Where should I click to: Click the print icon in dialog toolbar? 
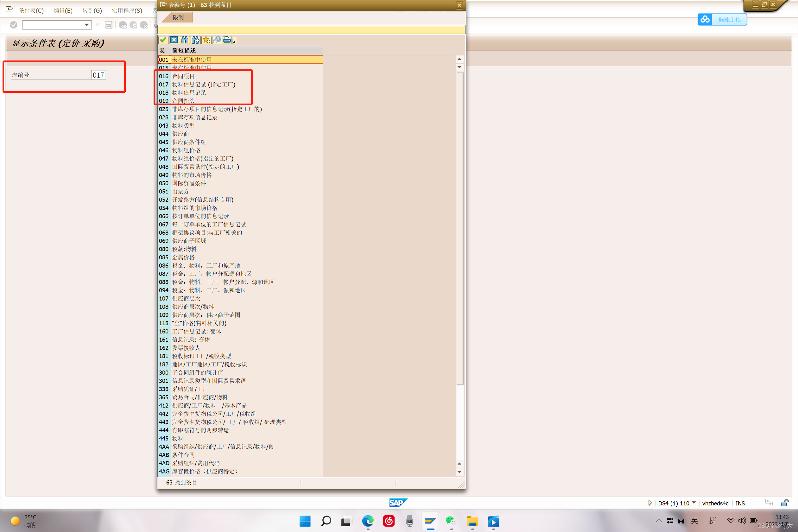pyautogui.click(x=227, y=40)
